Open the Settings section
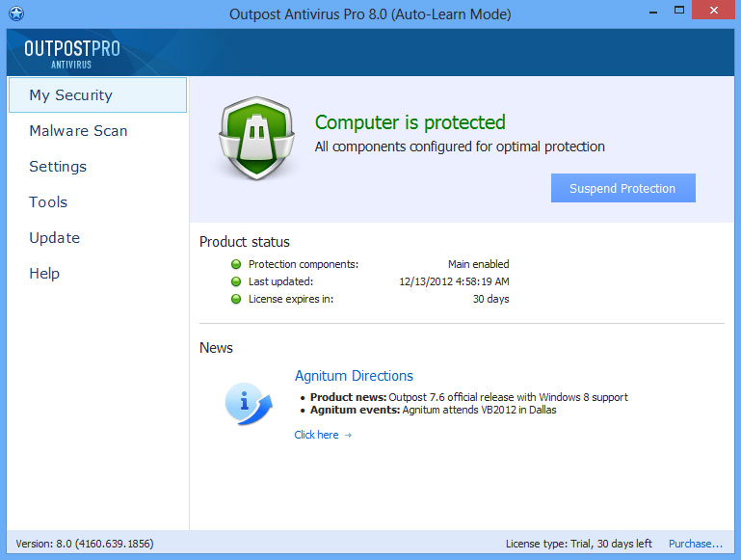 pos(58,167)
